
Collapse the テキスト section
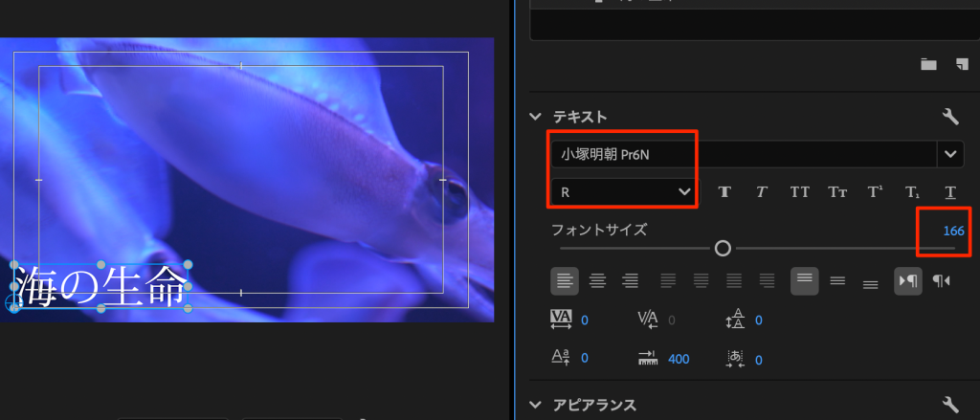pos(536,117)
